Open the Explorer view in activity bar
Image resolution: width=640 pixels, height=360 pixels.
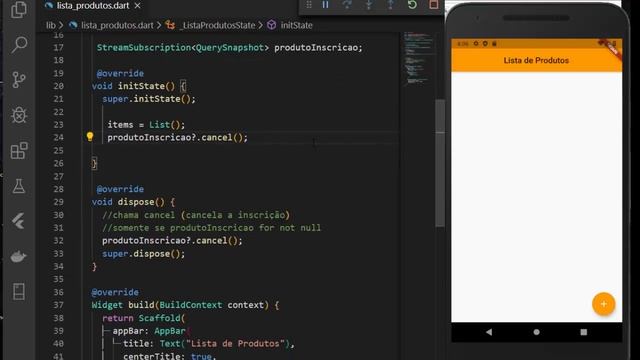pyautogui.click(x=19, y=10)
